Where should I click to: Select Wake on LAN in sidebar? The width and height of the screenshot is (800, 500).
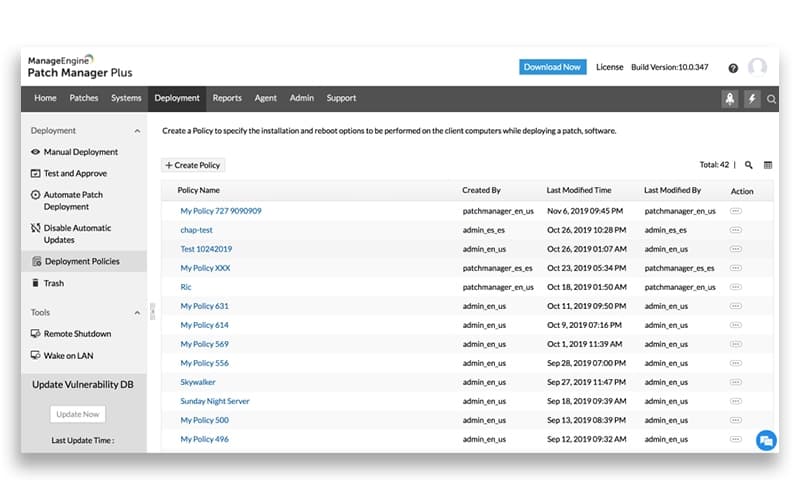pyautogui.click(x=68, y=356)
